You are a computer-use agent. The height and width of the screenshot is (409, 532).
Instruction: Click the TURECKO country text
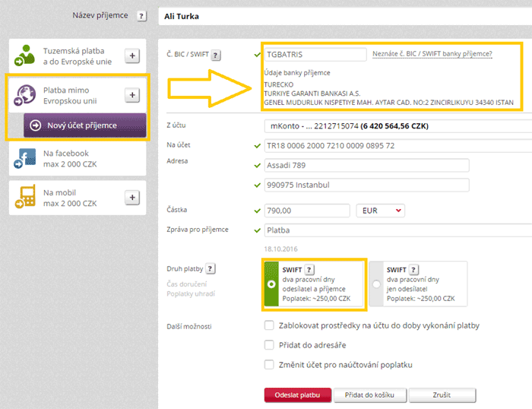tap(279, 84)
